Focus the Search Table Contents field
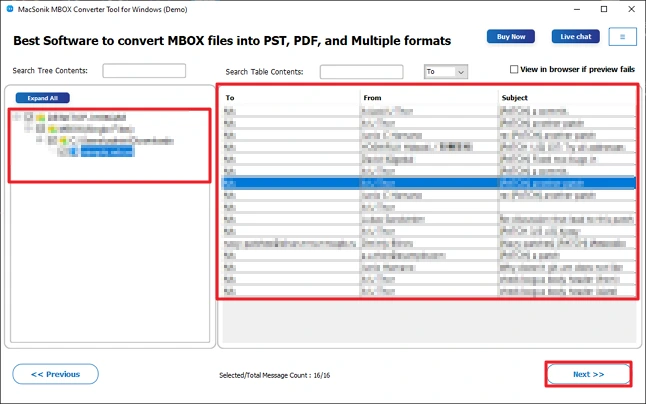Viewport: 646px width, 404px height. pyautogui.click(x=361, y=72)
